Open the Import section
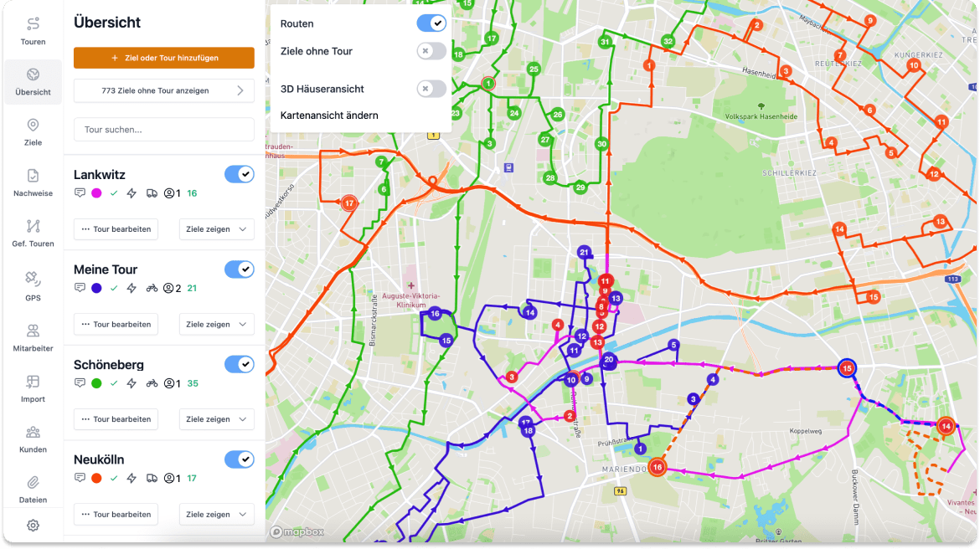 [x=34, y=387]
